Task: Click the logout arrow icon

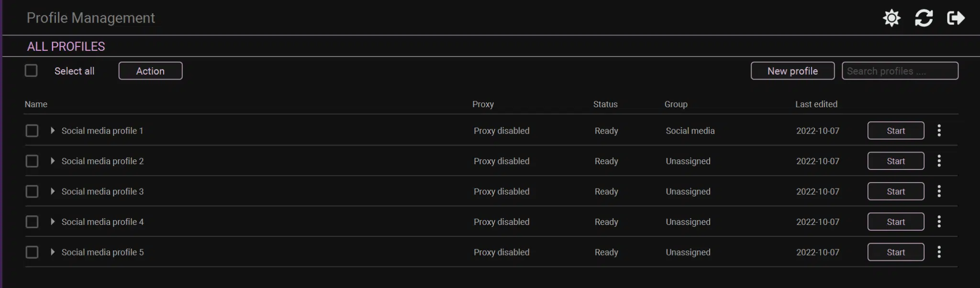Action: click(x=956, y=18)
